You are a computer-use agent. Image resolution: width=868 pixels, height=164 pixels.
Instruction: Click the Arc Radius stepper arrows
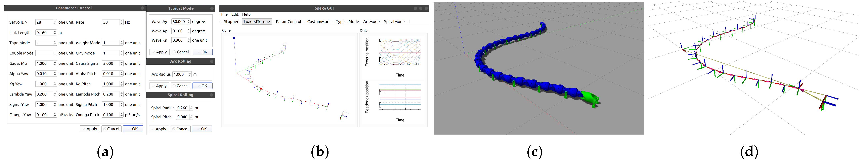point(190,74)
